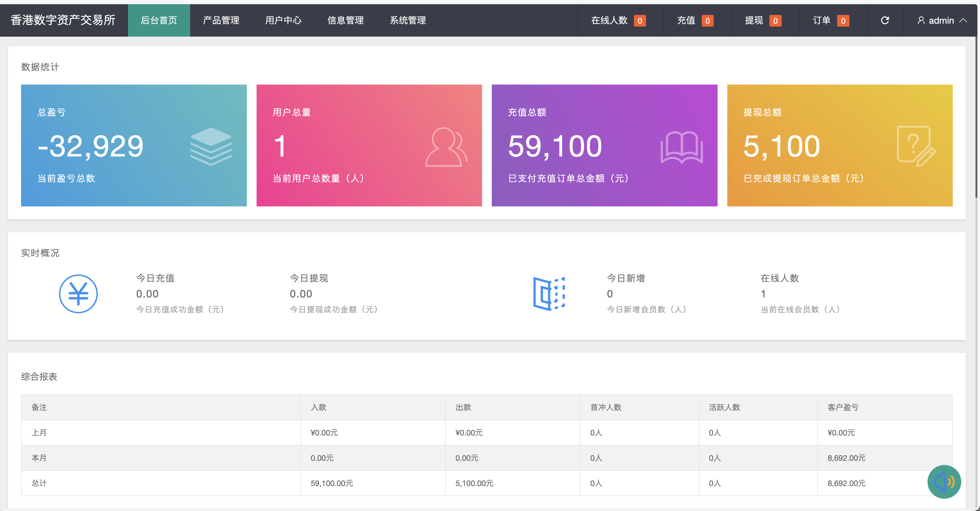
Task: Click the blue door icon near 今日新增
Action: (549, 293)
